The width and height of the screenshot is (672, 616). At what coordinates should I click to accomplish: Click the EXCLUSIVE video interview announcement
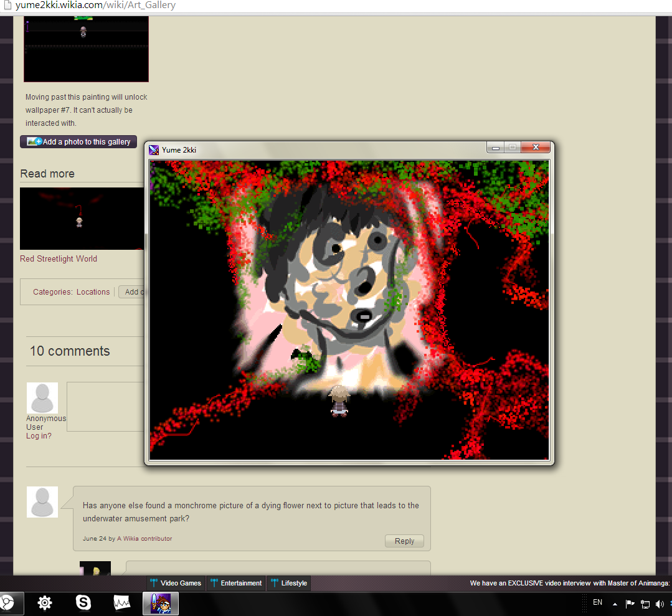coord(570,583)
